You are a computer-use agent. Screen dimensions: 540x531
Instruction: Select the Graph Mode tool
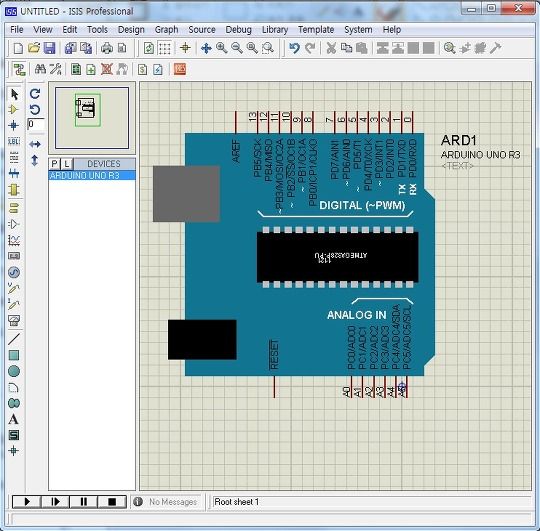[14, 240]
